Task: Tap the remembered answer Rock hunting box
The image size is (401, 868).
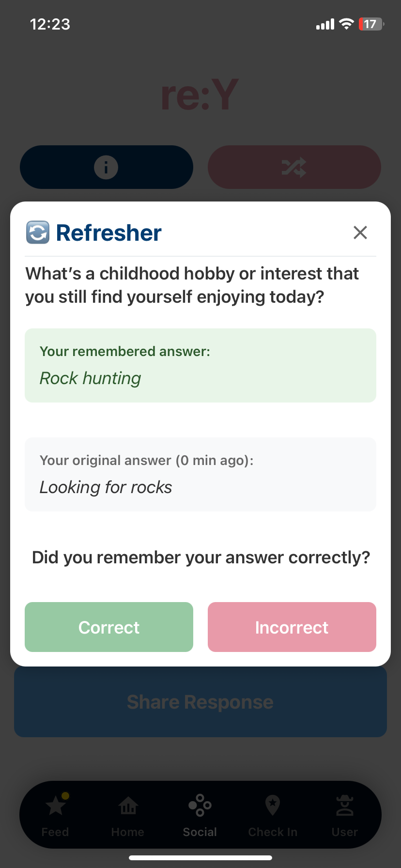Action: tap(200, 365)
